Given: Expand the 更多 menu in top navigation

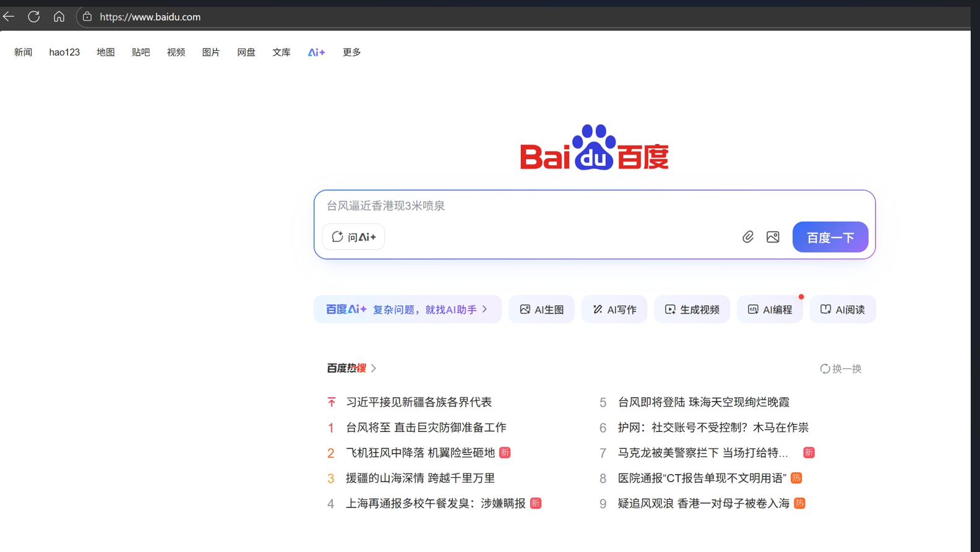Looking at the screenshot, I should 351,53.
